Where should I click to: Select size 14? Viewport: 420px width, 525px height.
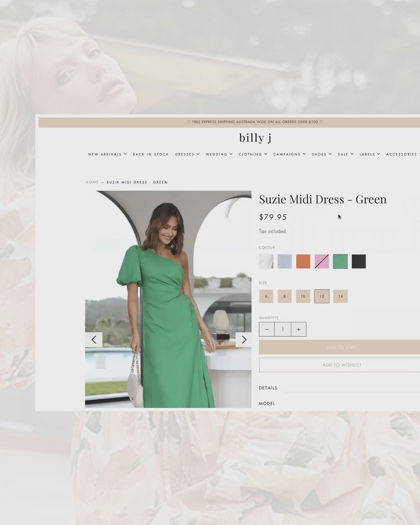(x=340, y=296)
